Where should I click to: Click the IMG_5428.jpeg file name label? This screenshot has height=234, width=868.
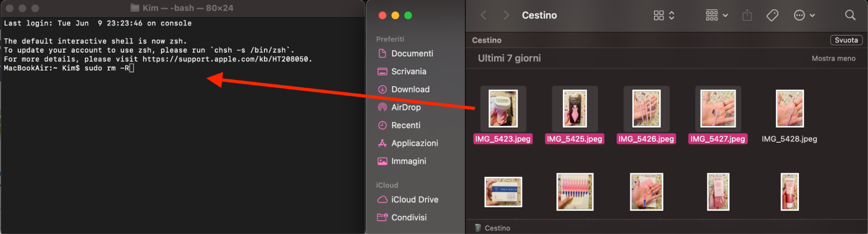(789, 139)
